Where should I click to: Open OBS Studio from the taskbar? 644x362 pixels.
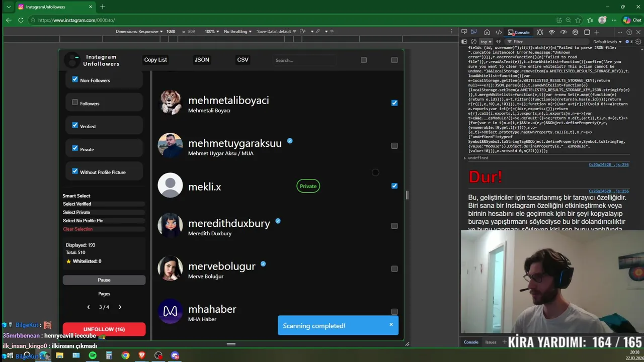click(158, 355)
